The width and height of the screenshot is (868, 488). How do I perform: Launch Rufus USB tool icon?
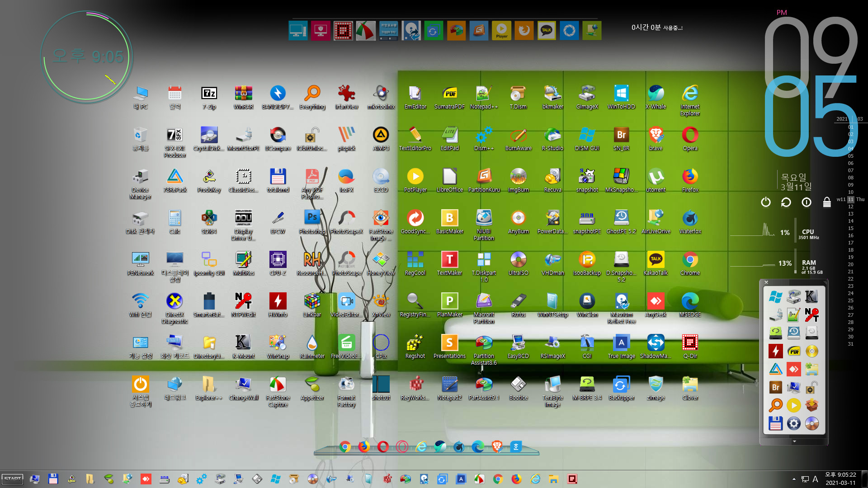pyautogui.click(x=518, y=305)
